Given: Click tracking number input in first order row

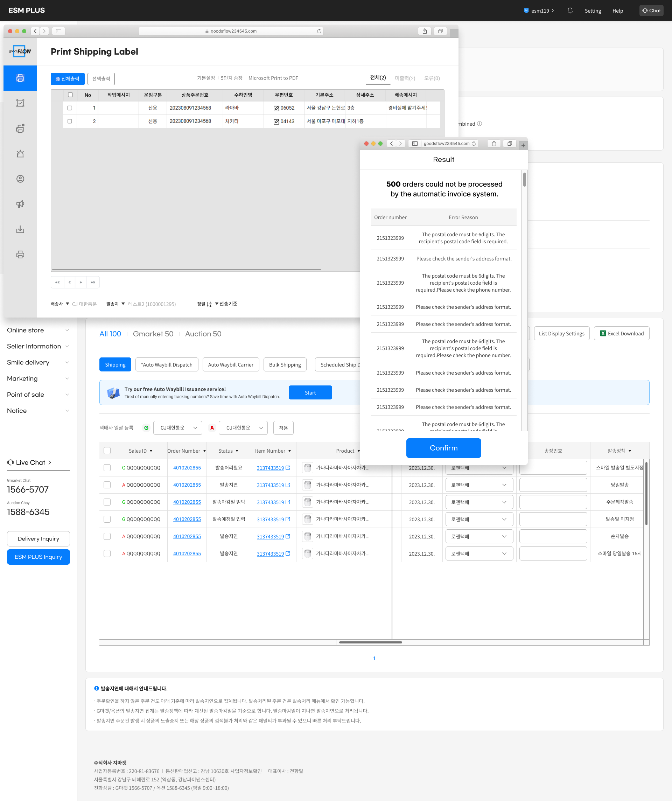Looking at the screenshot, I should pos(553,468).
